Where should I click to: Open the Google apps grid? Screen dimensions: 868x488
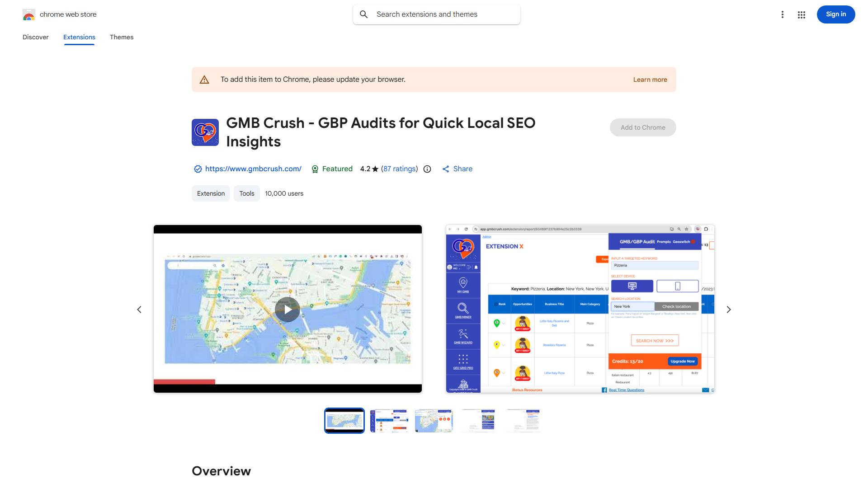coord(802,14)
